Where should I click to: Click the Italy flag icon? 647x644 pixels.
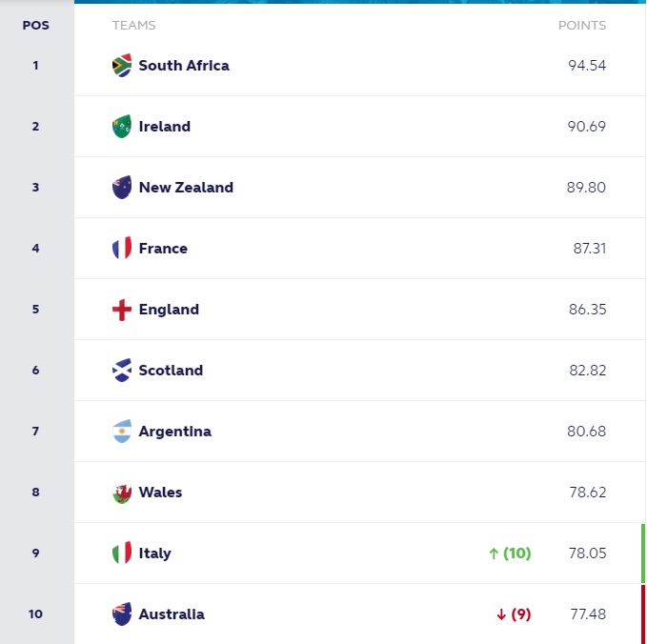122,553
